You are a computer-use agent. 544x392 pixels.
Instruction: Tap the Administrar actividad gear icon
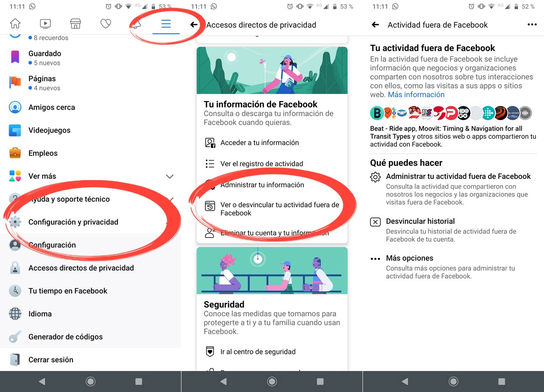(x=376, y=177)
